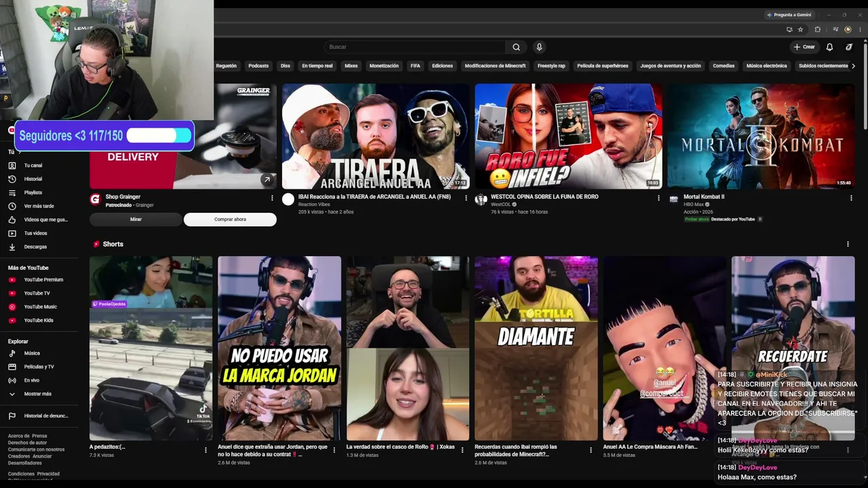The width and height of the screenshot is (868, 488).
Task: Click the Pregunta a Gemini button
Action: coord(791,15)
